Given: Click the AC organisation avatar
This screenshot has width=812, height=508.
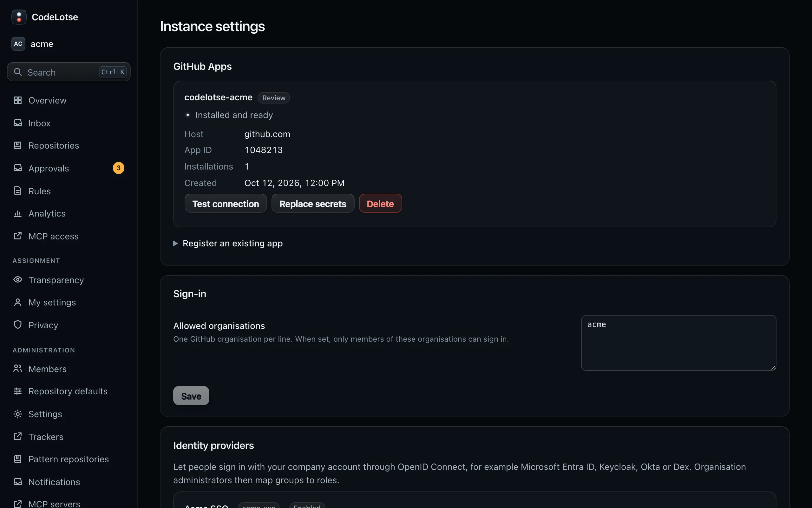Looking at the screenshot, I should [x=18, y=44].
